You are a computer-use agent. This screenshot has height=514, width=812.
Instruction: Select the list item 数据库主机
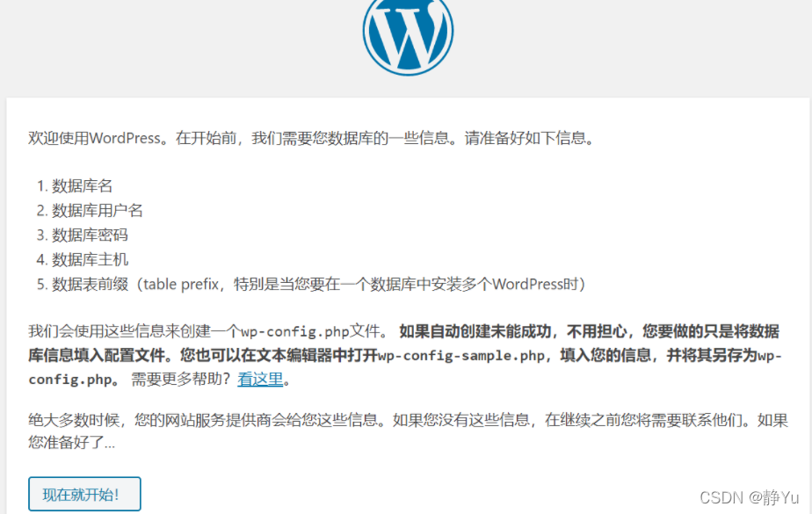pyautogui.click(x=90, y=259)
